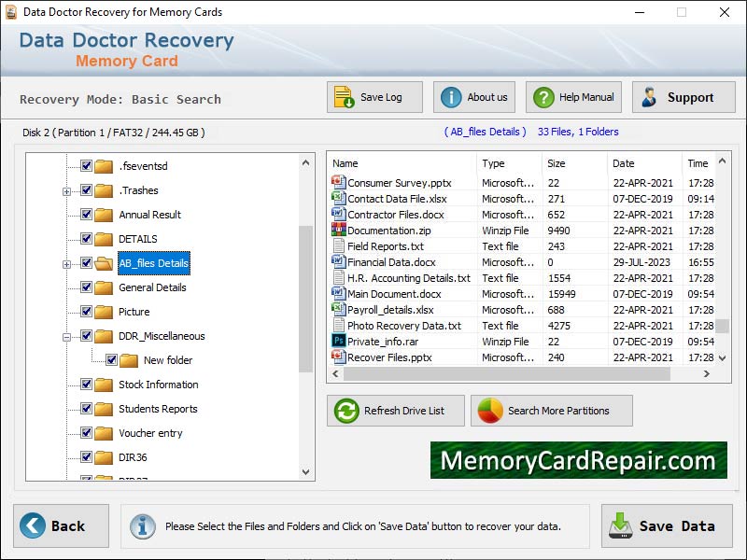Click the Save Log floppy disk icon
Viewport: 747px width, 560px height.
point(342,96)
